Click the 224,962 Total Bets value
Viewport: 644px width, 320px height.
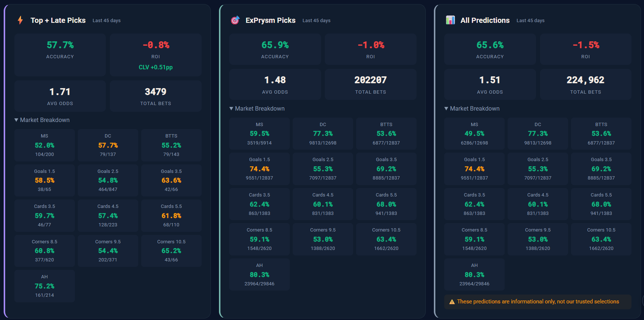pos(586,80)
